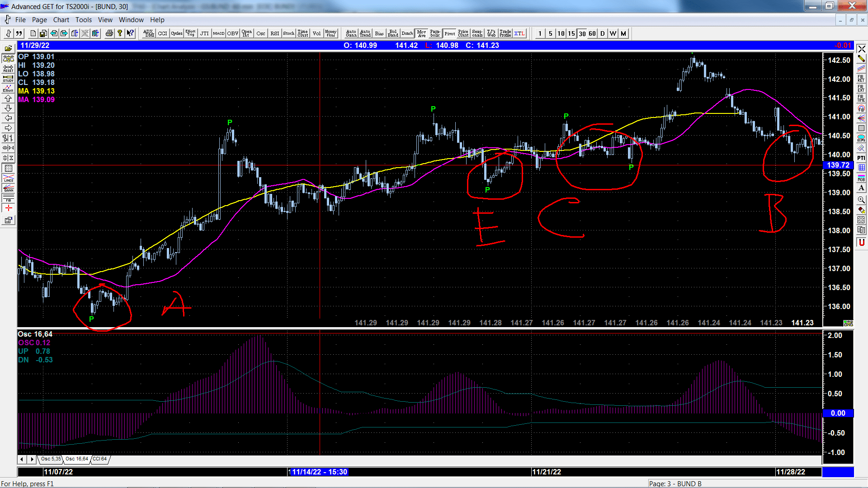Click the right arrow sidebar button
The image size is (868, 488).
[x=8, y=128]
